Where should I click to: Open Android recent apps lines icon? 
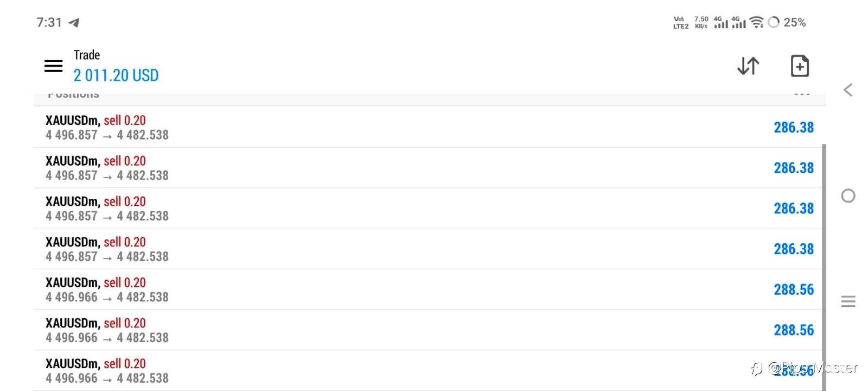tap(848, 301)
